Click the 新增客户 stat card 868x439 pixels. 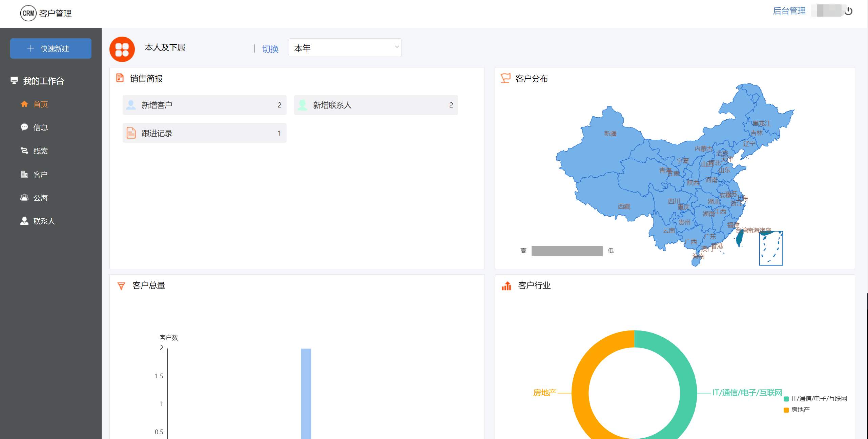(x=204, y=105)
